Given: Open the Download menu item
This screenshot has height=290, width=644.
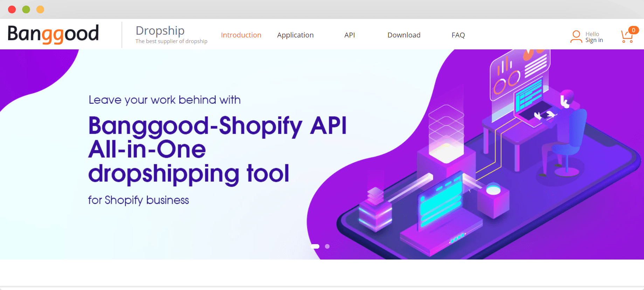Looking at the screenshot, I should coord(404,35).
